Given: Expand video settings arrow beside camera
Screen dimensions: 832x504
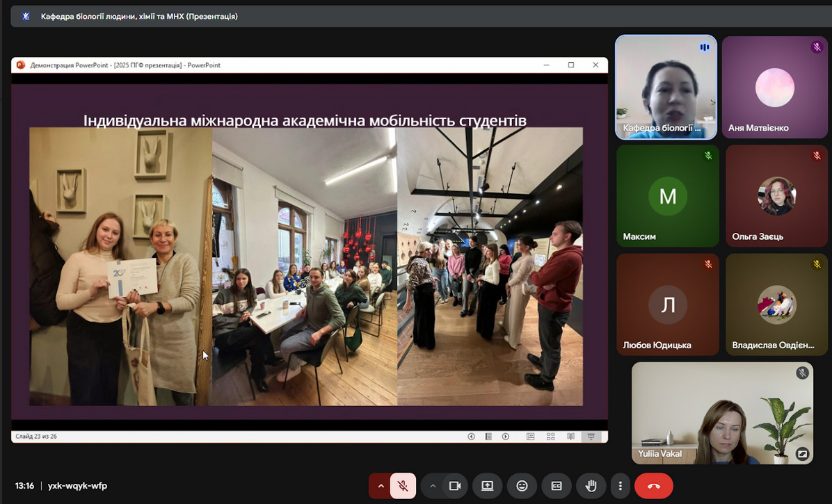Looking at the screenshot, I should tap(433, 486).
